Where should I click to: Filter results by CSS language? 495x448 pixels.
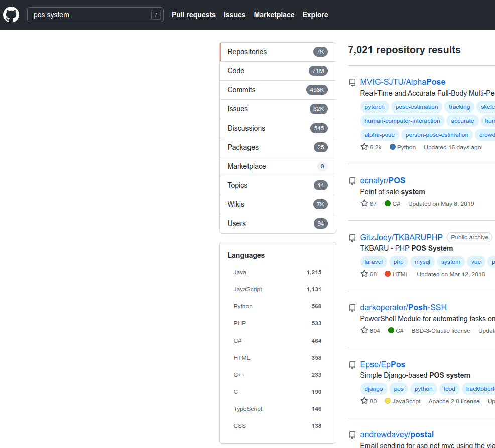(278, 425)
